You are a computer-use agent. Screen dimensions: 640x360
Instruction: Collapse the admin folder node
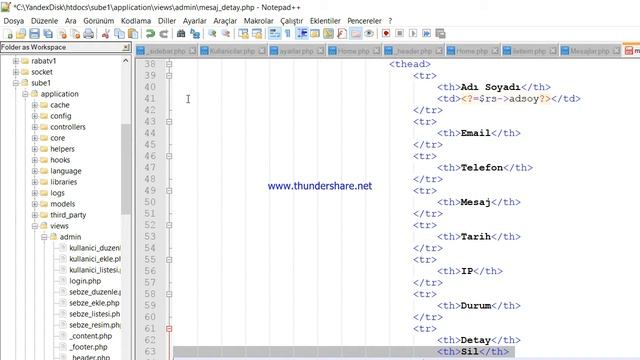pyautogui.click(x=44, y=237)
